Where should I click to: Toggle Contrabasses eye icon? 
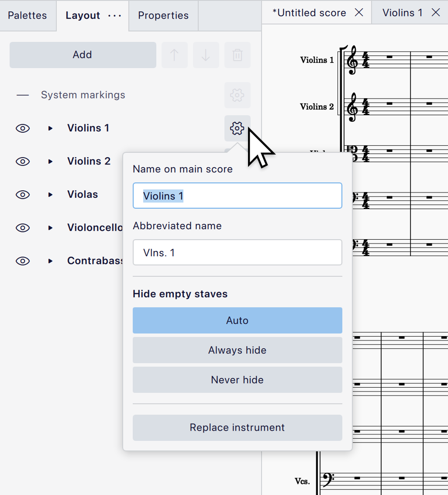pos(23,261)
